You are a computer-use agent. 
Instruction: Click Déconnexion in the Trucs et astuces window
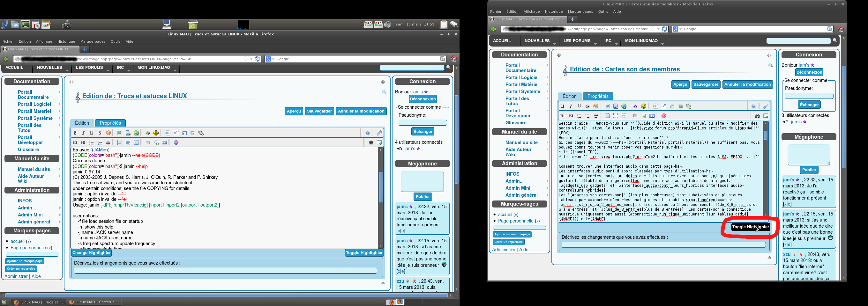point(423,99)
